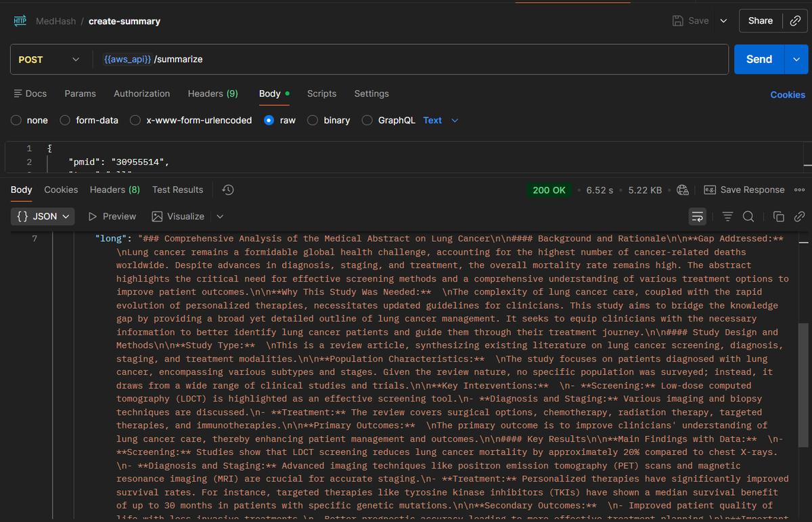
Task: Switch to the Params tab
Action: [81, 93]
